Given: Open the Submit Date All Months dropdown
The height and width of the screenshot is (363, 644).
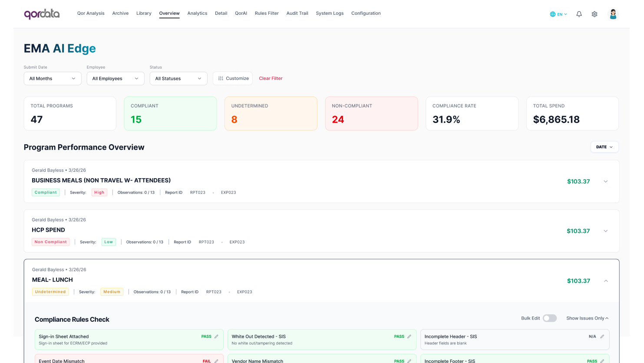Looking at the screenshot, I should (53, 79).
